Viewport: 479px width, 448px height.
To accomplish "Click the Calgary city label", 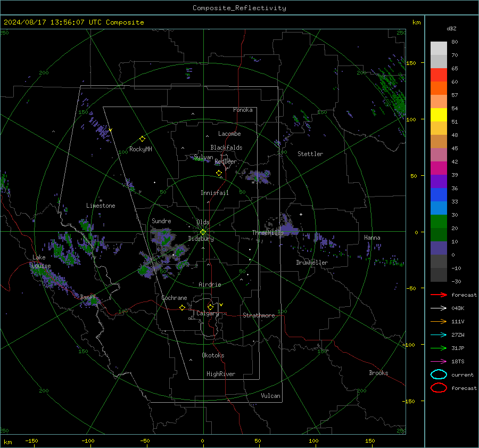I will tap(208, 313).
